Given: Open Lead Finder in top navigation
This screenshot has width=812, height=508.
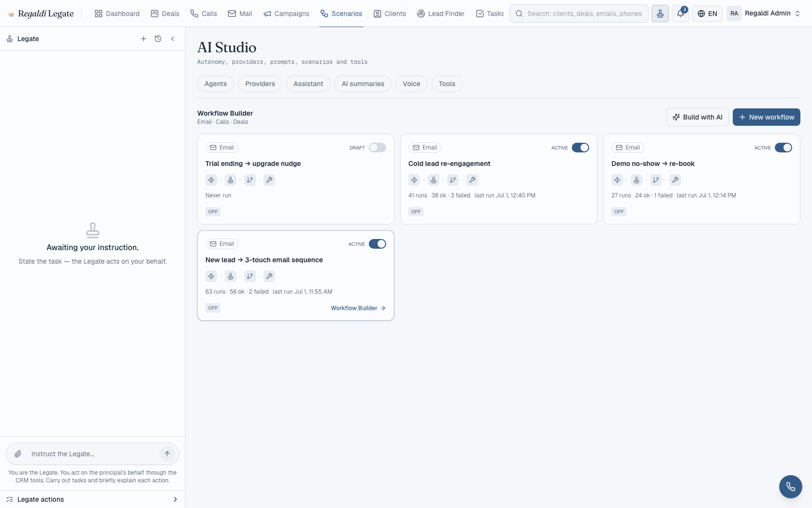Looking at the screenshot, I should tap(441, 14).
